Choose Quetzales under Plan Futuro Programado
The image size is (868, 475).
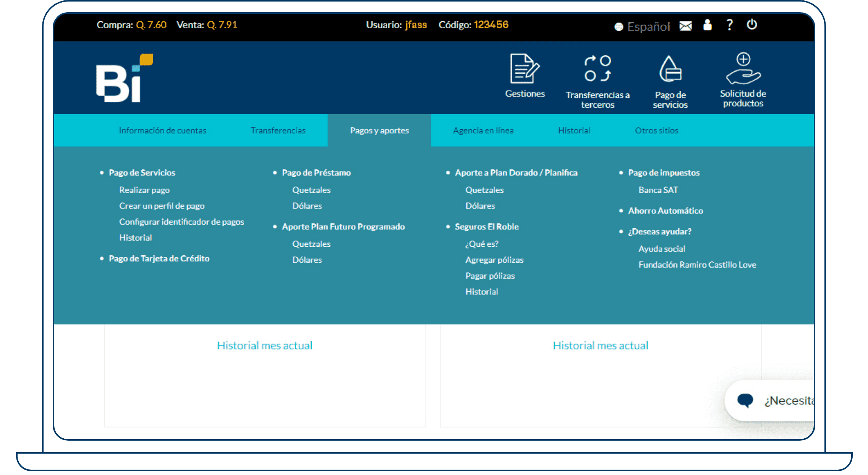point(311,244)
